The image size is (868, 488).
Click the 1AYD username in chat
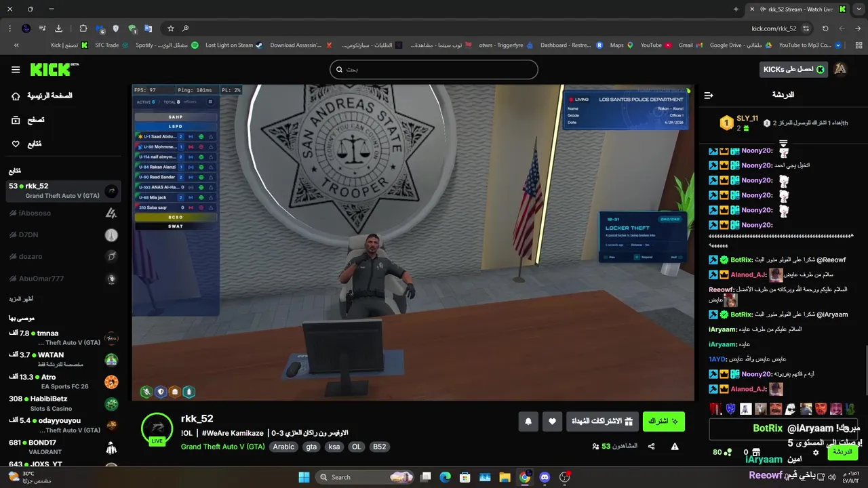717,359
